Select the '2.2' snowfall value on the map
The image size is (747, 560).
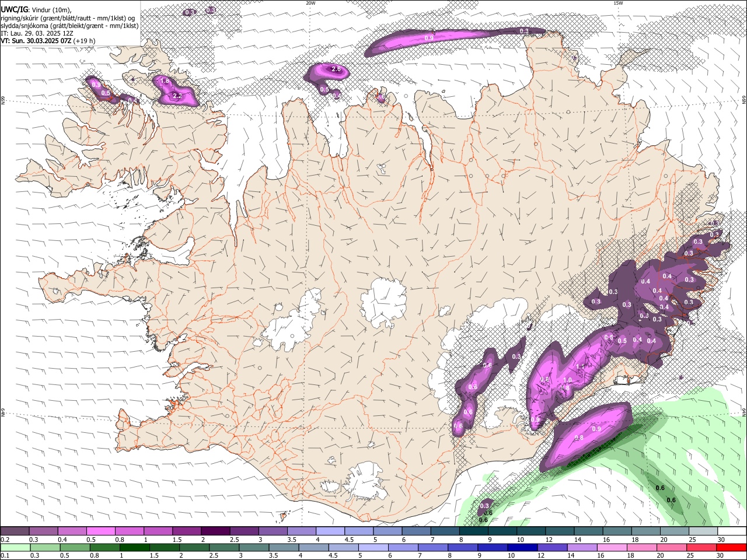click(178, 96)
